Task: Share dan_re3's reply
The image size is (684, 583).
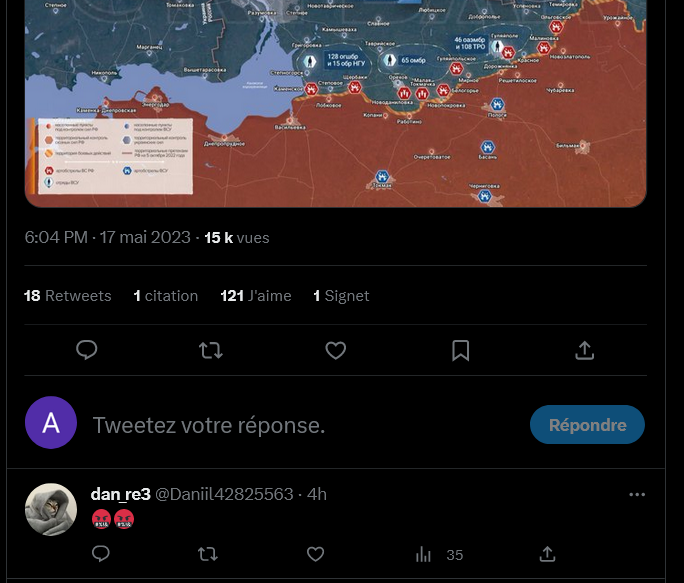Action: pos(547,554)
